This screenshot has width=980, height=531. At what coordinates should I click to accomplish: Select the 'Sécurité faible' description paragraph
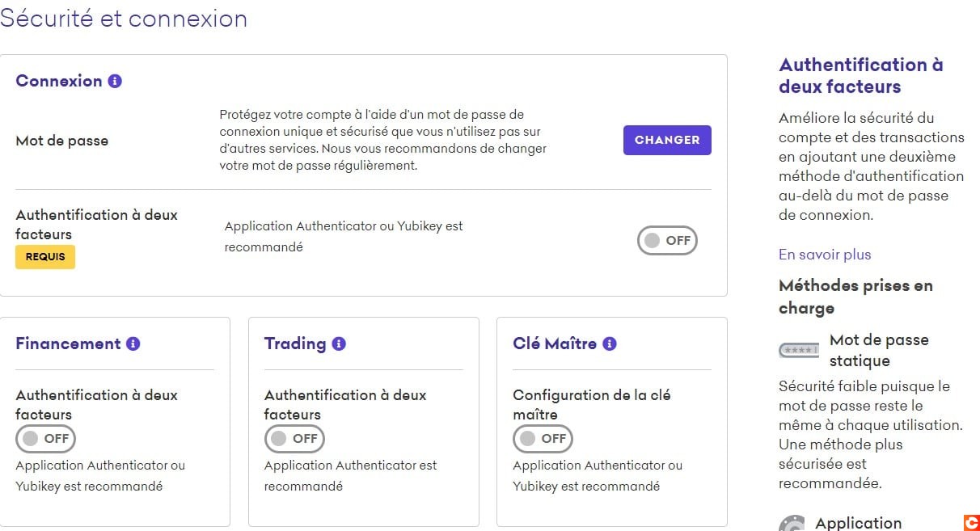[871, 435]
